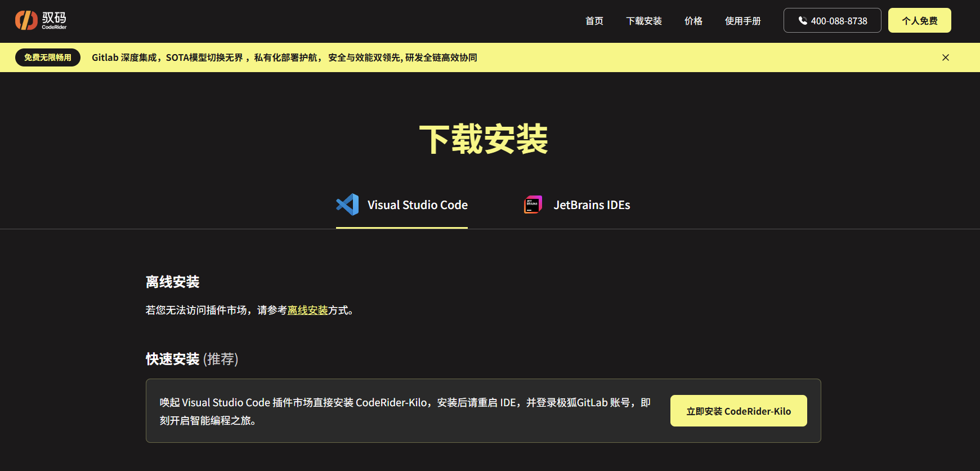Click the phone handset icon

point(803,21)
